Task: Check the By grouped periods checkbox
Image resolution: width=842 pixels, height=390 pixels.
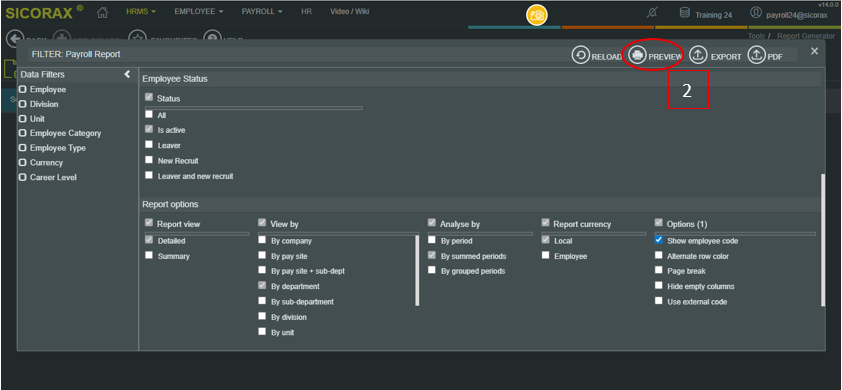Action: 432,270
